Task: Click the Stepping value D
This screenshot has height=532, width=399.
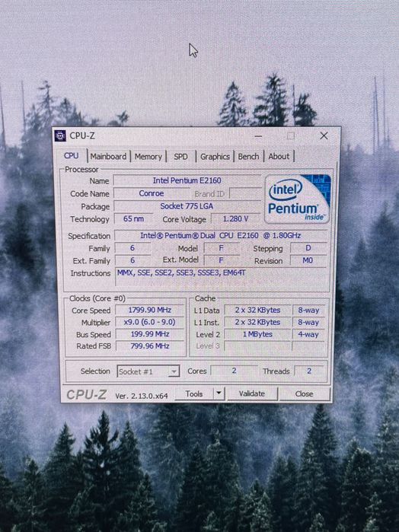Action: [x=308, y=248]
